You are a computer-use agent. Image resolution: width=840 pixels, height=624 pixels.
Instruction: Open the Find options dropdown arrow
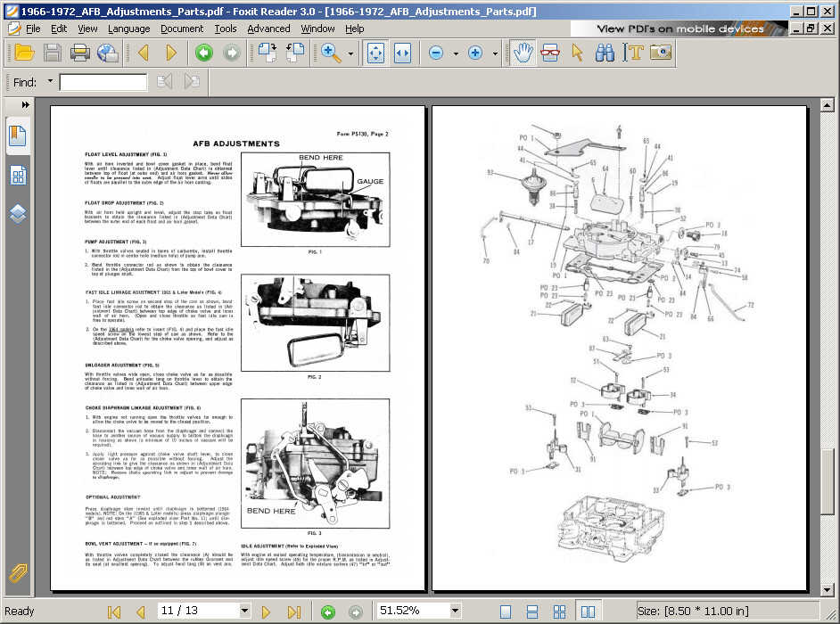[50, 81]
